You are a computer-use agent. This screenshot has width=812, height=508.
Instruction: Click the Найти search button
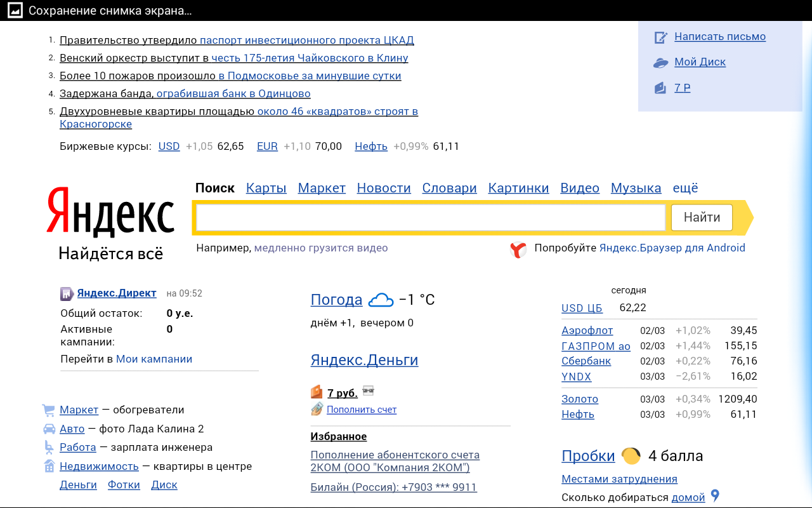[702, 218]
